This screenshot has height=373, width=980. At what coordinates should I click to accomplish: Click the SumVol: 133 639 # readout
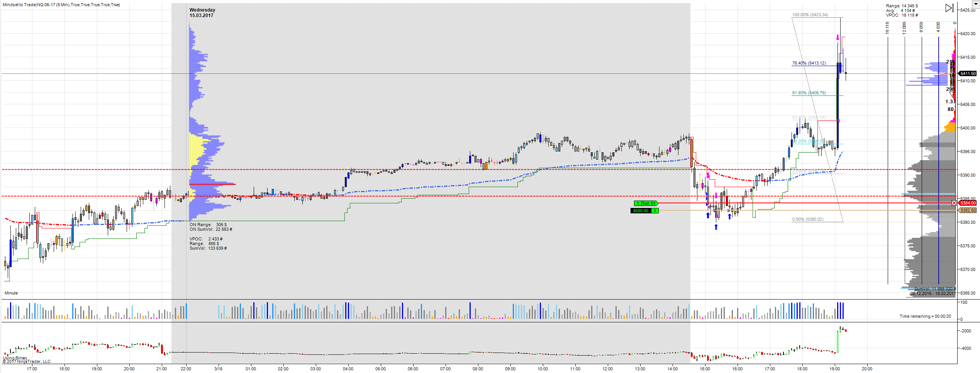pos(208,248)
